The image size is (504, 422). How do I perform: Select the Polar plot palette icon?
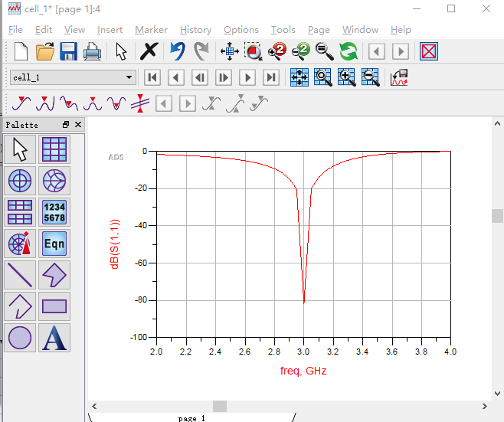19,181
